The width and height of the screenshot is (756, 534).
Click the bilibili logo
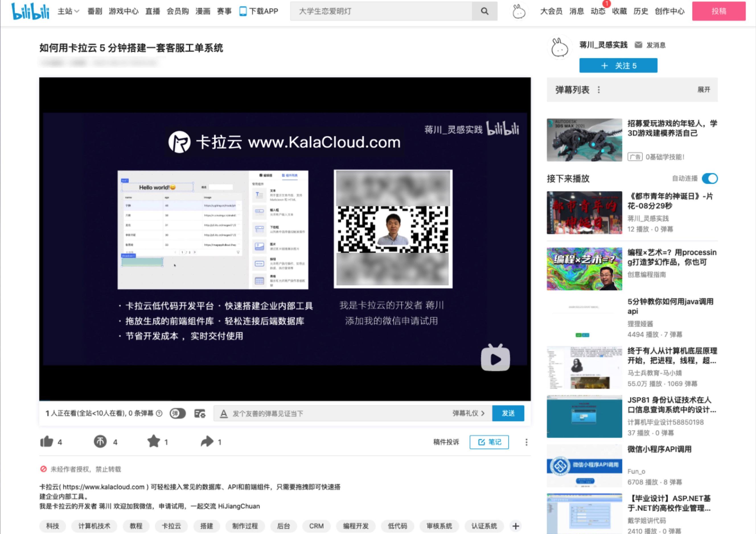tap(30, 11)
